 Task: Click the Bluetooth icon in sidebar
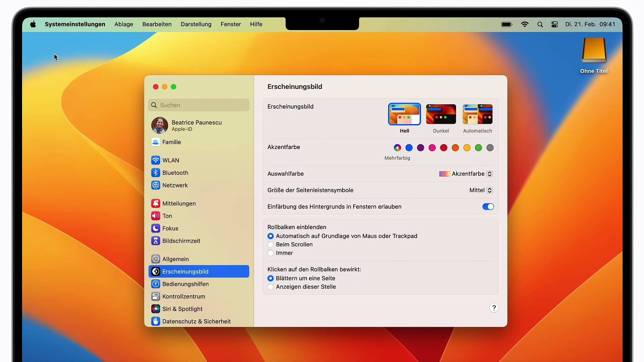pos(156,173)
